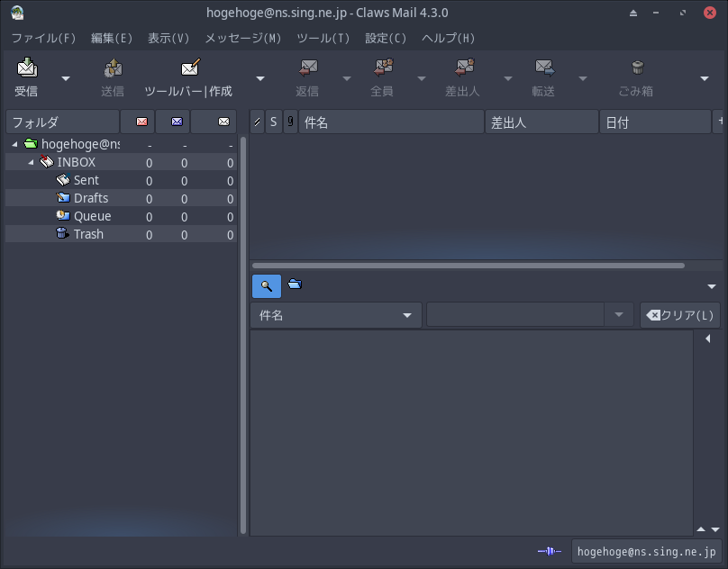Click the Claws Mail application icon in title bar
Image resolution: width=728 pixels, height=569 pixels.
(18, 13)
